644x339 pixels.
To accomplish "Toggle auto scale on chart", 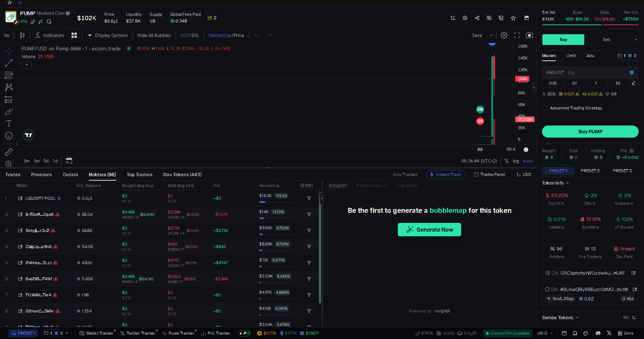I will [528, 161].
